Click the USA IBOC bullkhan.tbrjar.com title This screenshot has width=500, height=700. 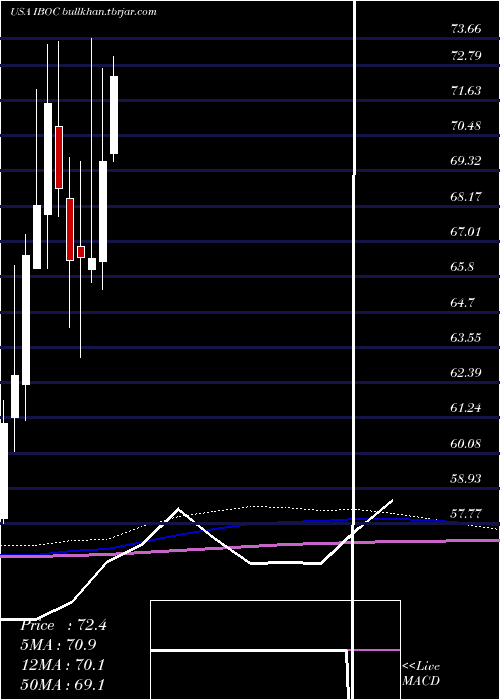point(83,12)
